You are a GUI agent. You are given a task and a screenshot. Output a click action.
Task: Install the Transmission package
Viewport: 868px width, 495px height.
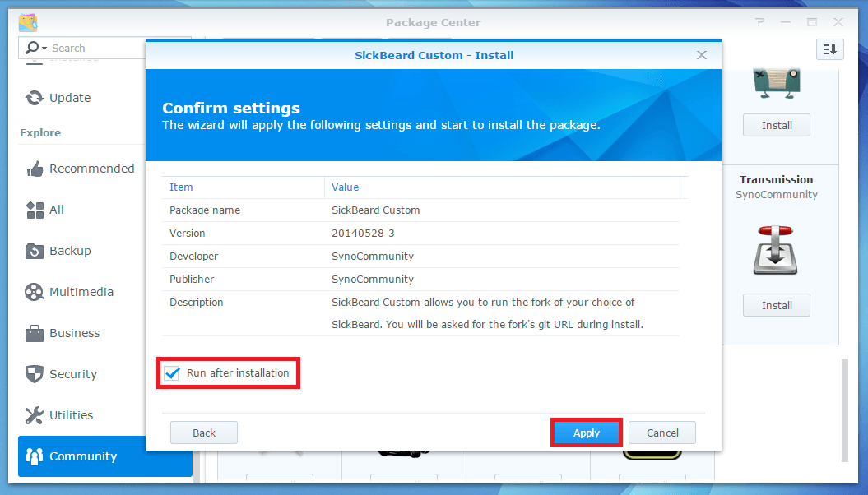point(776,305)
